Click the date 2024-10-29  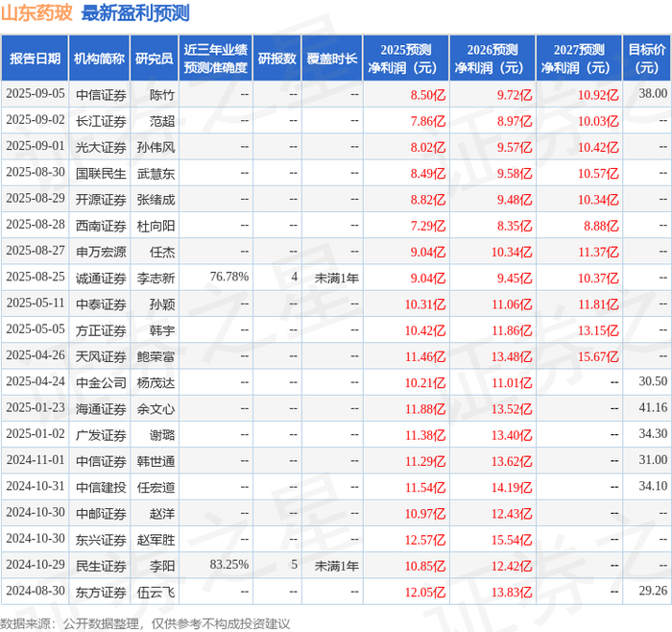tap(36, 565)
